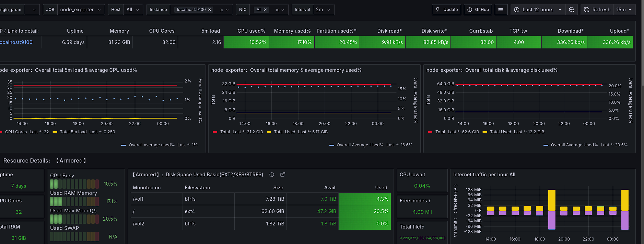This screenshot has width=644, height=244.
Task: Open the 15m refresh interval dropdown
Action: coord(624,10)
